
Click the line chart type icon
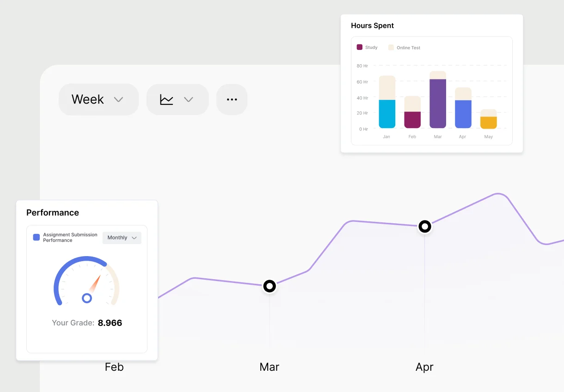coord(166,99)
